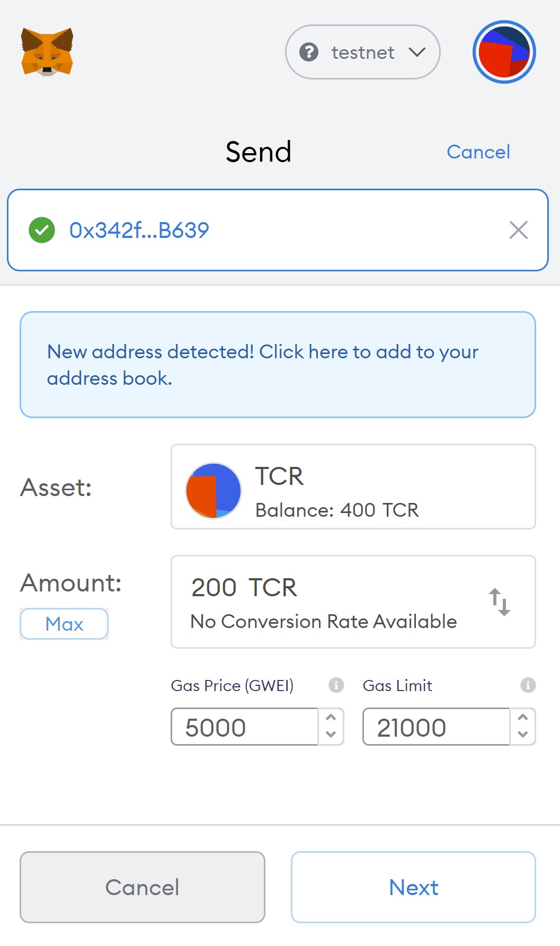The image size is (560, 946).
Task: Show Gas Limit info tooltip icon
Action: [x=528, y=685]
